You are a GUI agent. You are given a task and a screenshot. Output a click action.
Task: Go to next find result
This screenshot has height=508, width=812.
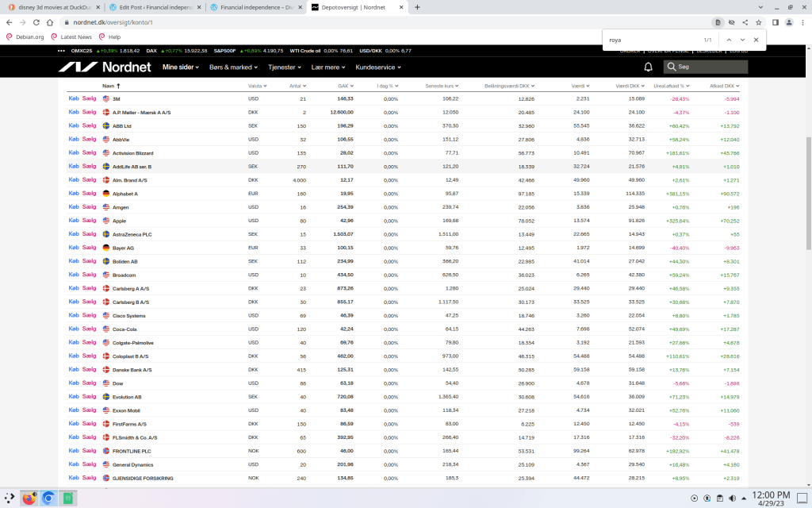tap(742, 39)
